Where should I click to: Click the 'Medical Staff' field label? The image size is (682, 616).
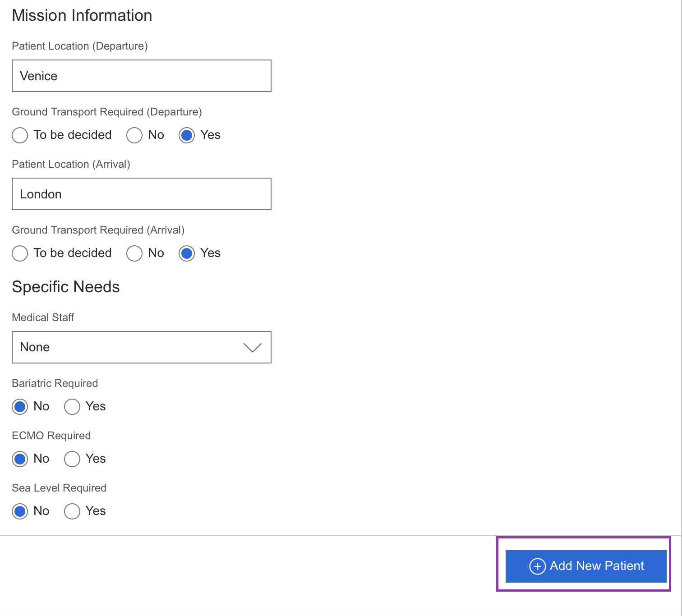pos(43,317)
